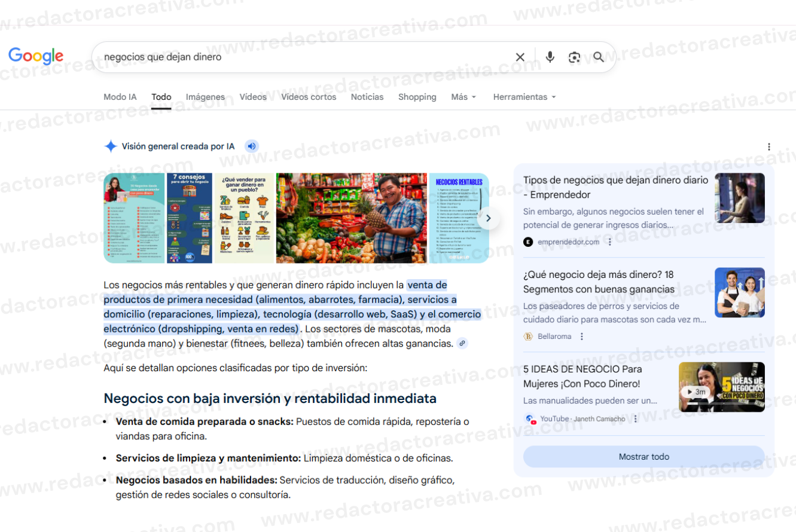796x532 pixels.
Task: Open three-dot menu next to YouTube · Janeth Camacho
Action: 636,419
